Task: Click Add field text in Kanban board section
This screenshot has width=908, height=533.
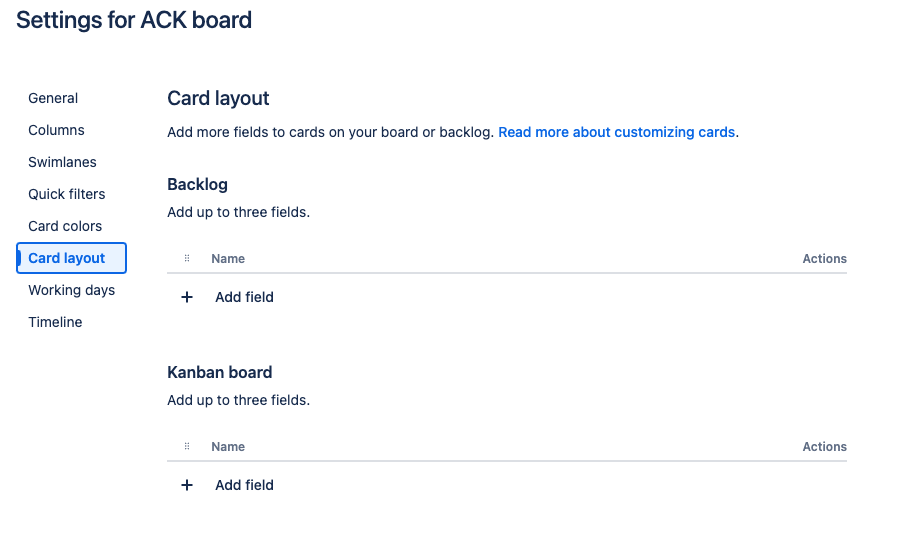Action: pyautogui.click(x=244, y=485)
